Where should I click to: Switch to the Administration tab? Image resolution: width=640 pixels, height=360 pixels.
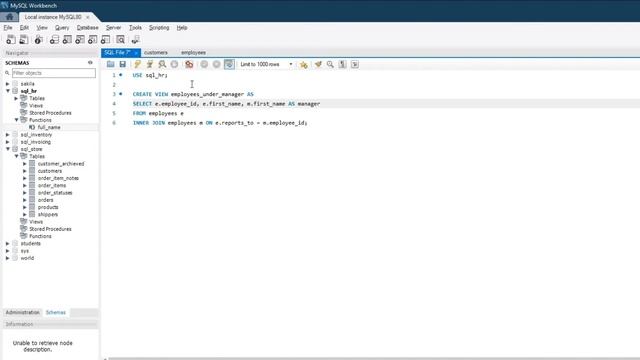pos(22,312)
